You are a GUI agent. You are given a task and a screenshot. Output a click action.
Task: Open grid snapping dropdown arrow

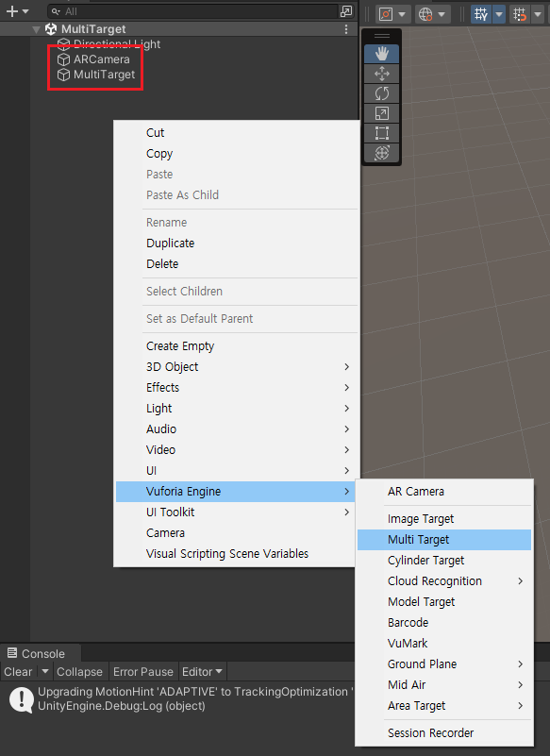coord(499,14)
